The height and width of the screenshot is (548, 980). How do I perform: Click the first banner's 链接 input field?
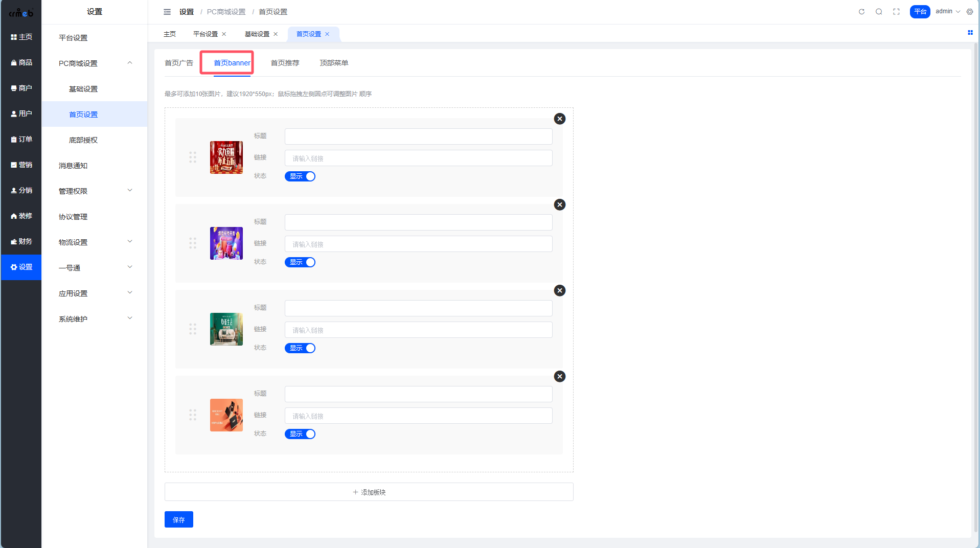[418, 158]
